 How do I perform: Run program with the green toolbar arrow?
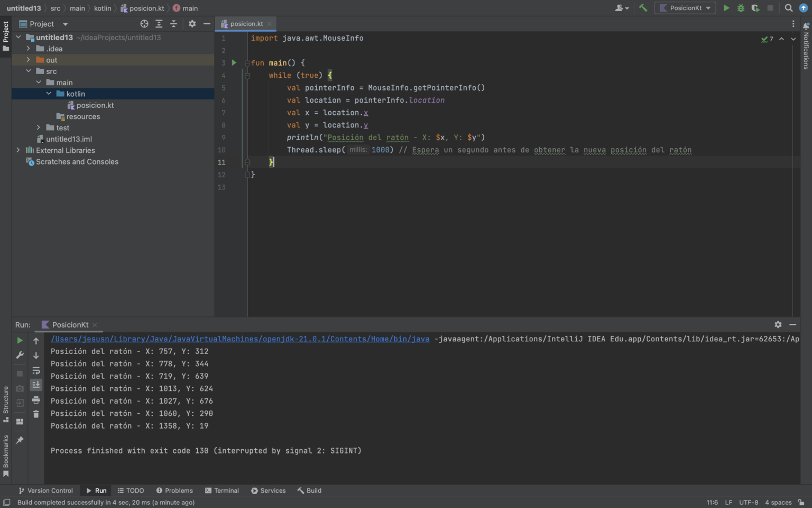(726, 8)
